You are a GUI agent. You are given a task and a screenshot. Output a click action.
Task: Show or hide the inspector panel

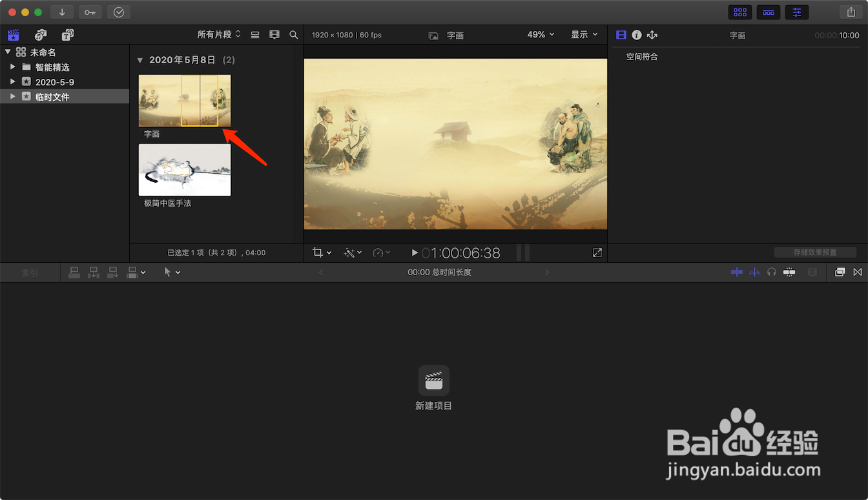coord(797,12)
